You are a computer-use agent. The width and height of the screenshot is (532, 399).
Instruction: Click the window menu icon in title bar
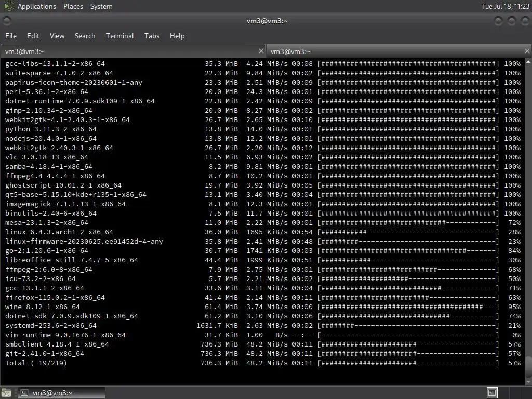point(7,21)
